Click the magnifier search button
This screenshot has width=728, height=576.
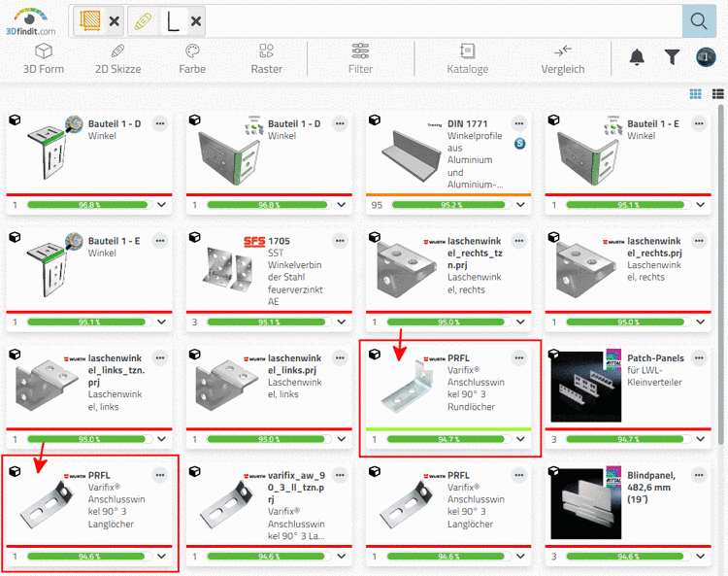coord(699,21)
